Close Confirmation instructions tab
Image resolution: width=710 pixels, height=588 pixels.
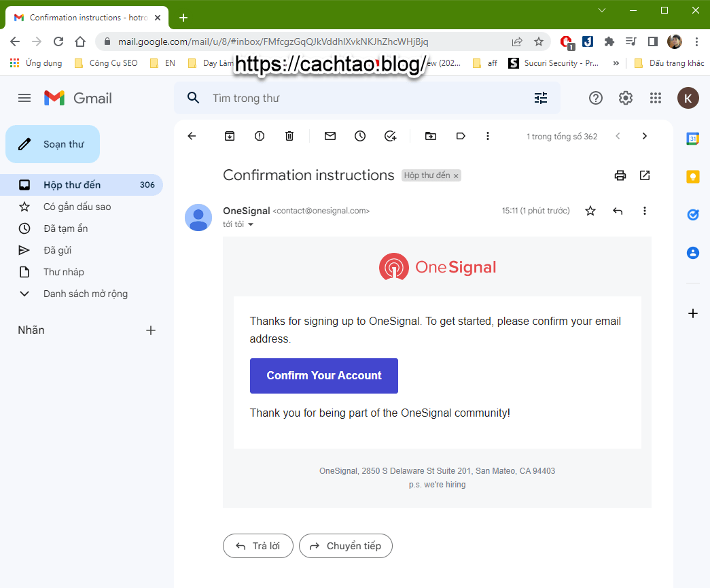(x=158, y=18)
